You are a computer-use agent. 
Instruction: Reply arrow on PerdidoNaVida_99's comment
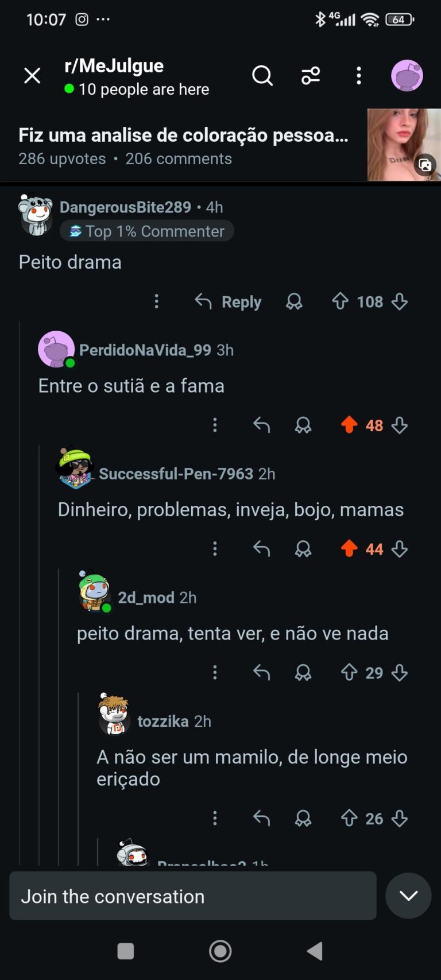click(x=261, y=425)
